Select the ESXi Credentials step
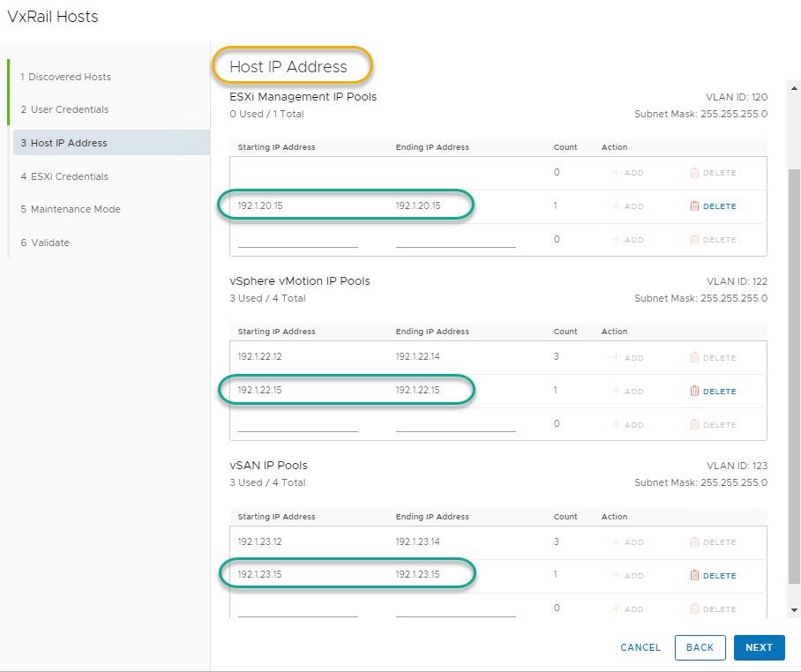801x672 pixels. pos(70,176)
